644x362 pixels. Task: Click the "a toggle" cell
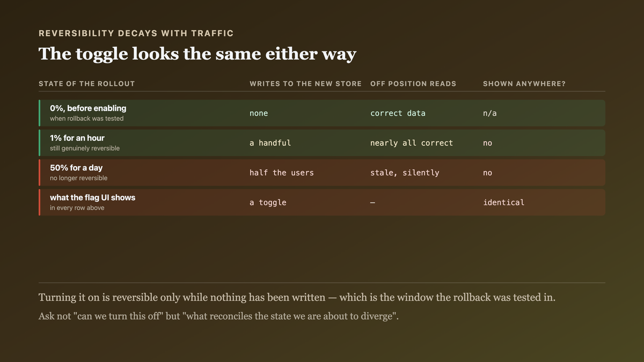[268, 203]
